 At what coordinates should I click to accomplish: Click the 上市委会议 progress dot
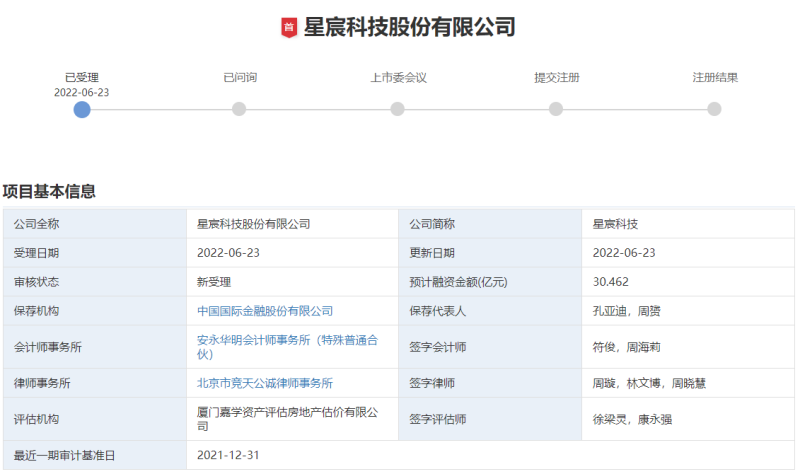tap(397, 109)
